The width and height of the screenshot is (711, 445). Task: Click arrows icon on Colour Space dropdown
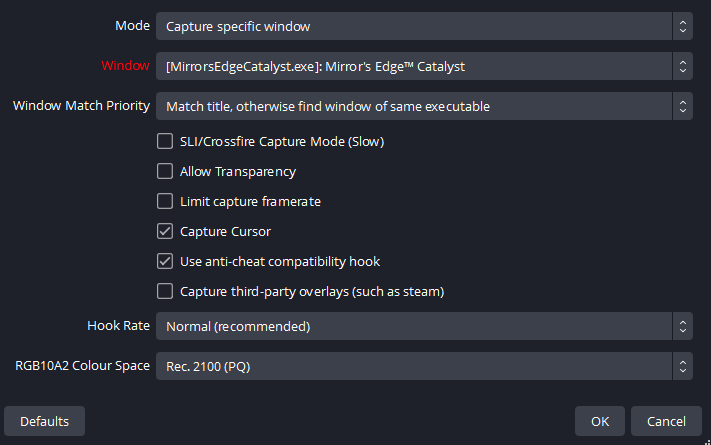tap(682, 366)
